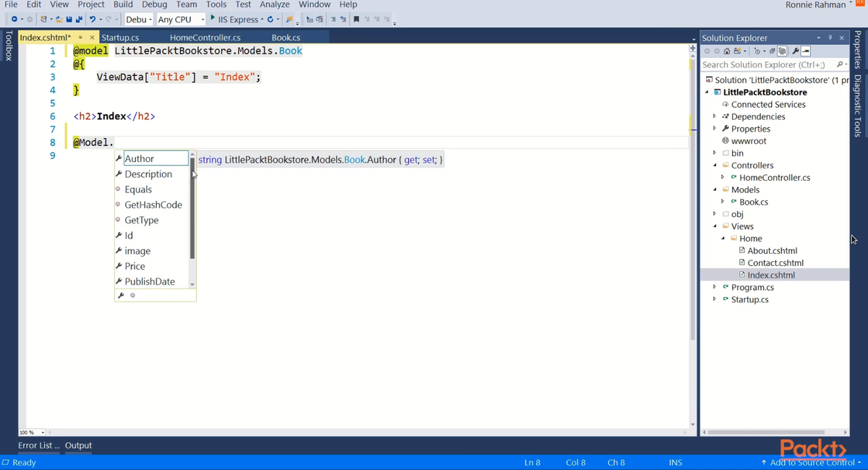Click the property filter wrench at the IntelliSense bottom
The image size is (868, 470).
pyautogui.click(x=121, y=295)
